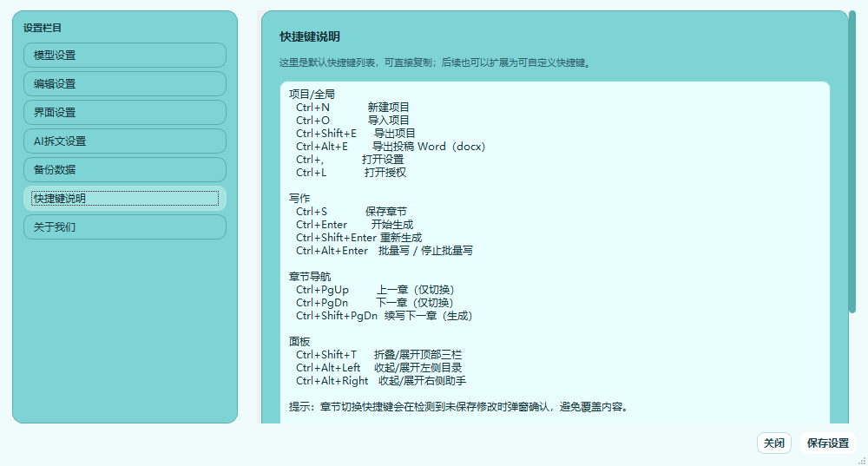Click the Ctrl+PgDn 下一章 line
The image size is (868, 466).
[375, 303]
